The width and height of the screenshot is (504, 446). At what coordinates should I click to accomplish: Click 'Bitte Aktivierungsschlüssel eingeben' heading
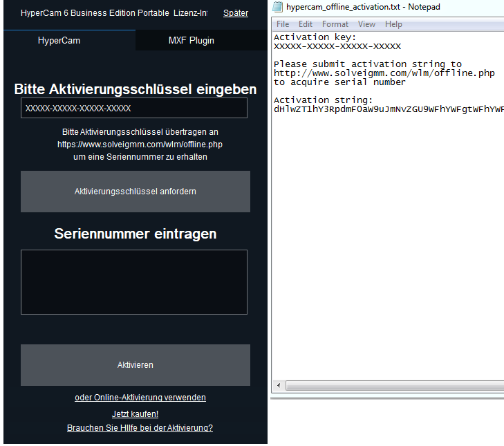[x=136, y=89]
